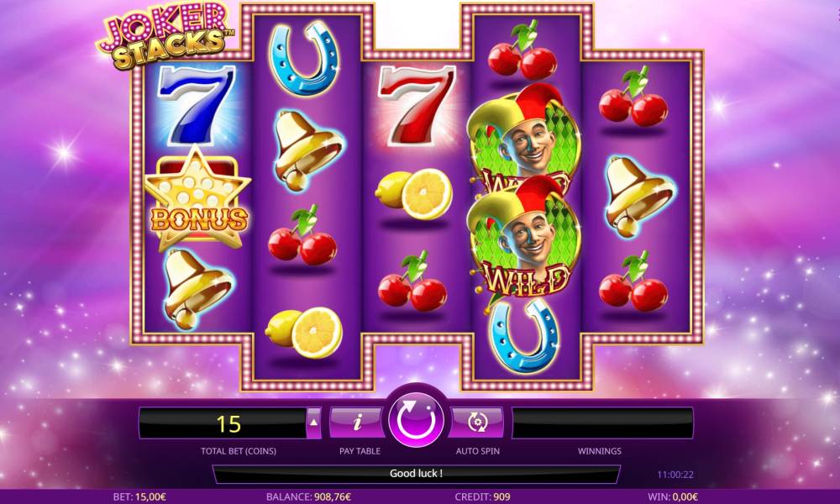
Task: Spin the reels with the purple button
Action: coord(417,421)
